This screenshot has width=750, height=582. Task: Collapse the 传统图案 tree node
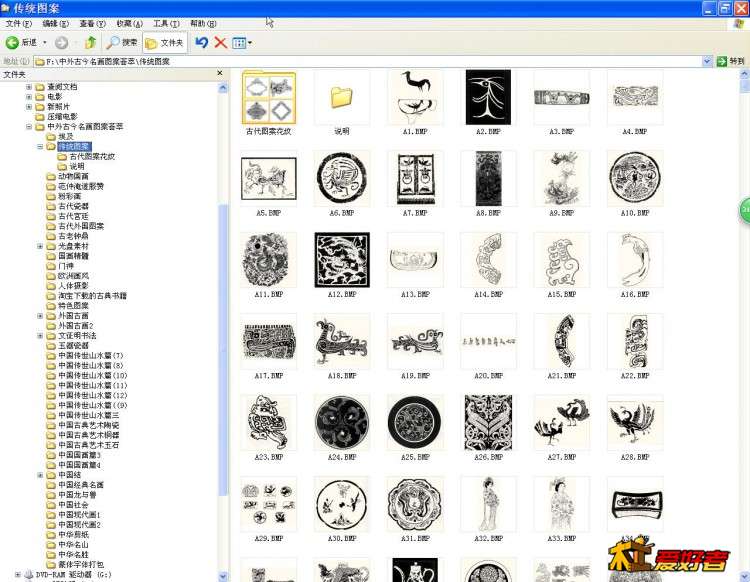(x=40, y=147)
